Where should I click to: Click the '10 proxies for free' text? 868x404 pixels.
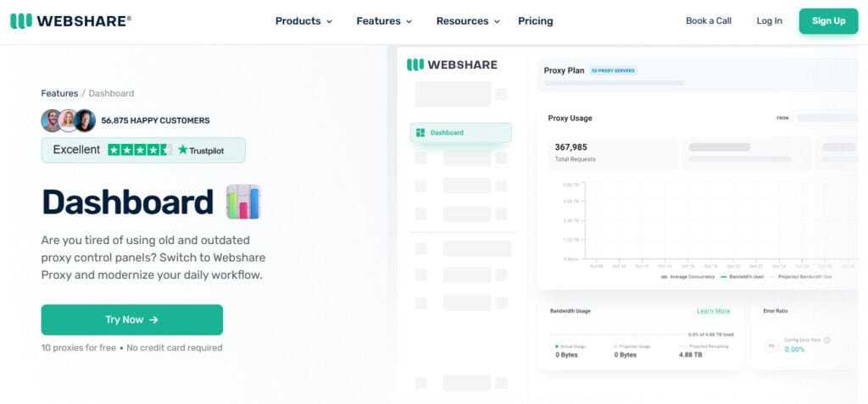78,347
